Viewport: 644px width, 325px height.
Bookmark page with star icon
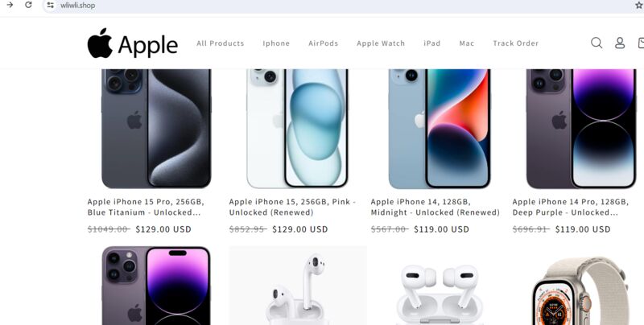tap(639, 6)
